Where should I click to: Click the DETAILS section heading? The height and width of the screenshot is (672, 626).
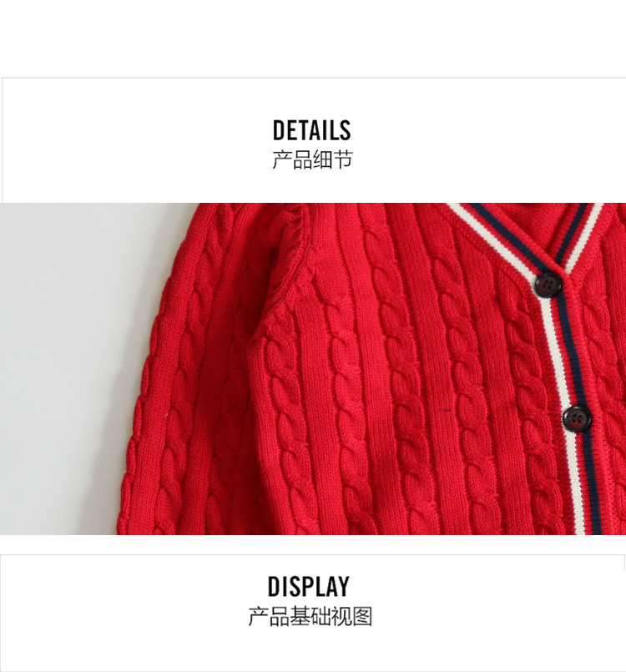312,130
